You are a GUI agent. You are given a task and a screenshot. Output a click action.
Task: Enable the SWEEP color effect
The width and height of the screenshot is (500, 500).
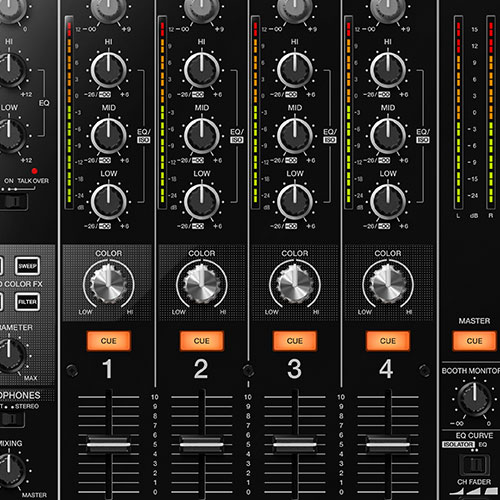[27, 266]
